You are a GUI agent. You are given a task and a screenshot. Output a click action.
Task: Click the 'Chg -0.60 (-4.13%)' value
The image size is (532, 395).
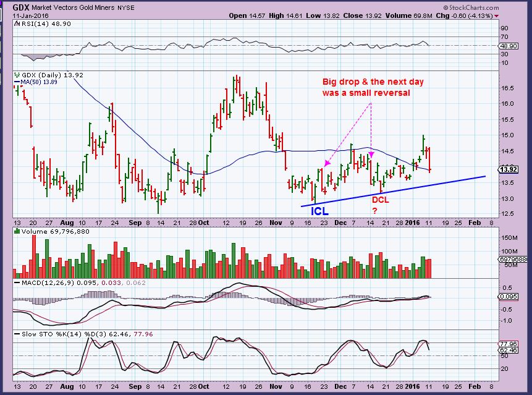[465, 15]
